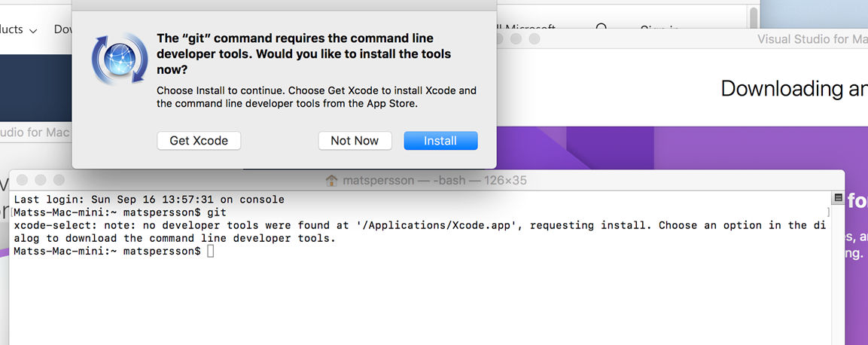Click the Terminal cursor at the last prompt
The height and width of the screenshot is (345, 868).
(210, 252)
